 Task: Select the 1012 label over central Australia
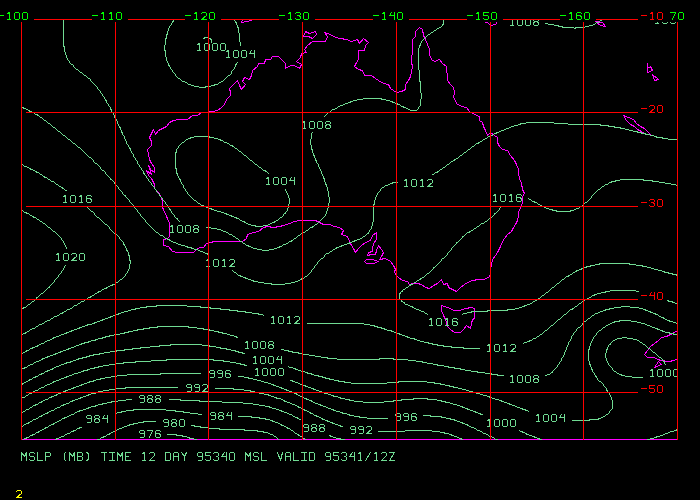pos(418,183)
